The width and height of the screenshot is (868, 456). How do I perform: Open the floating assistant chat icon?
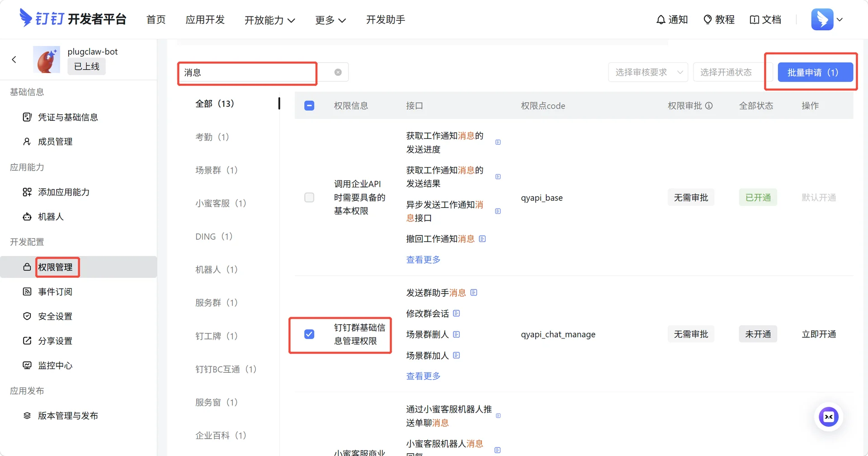pos(829,417)
